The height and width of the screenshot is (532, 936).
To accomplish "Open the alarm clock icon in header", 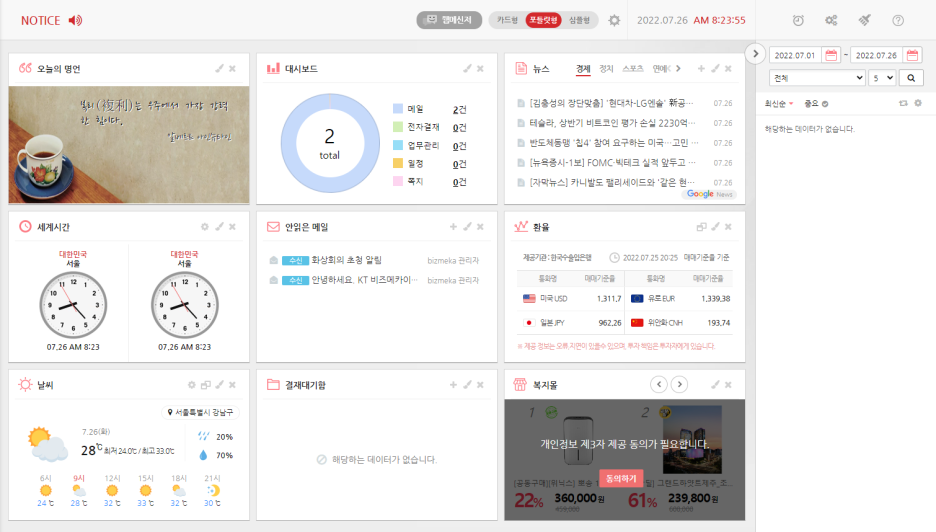I will [798, 20].
